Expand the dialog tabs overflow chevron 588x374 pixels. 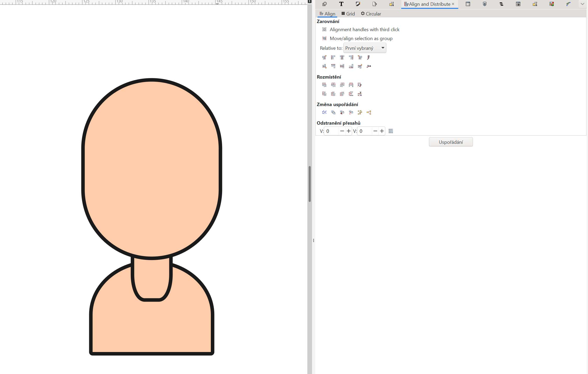tap(582, 4)
